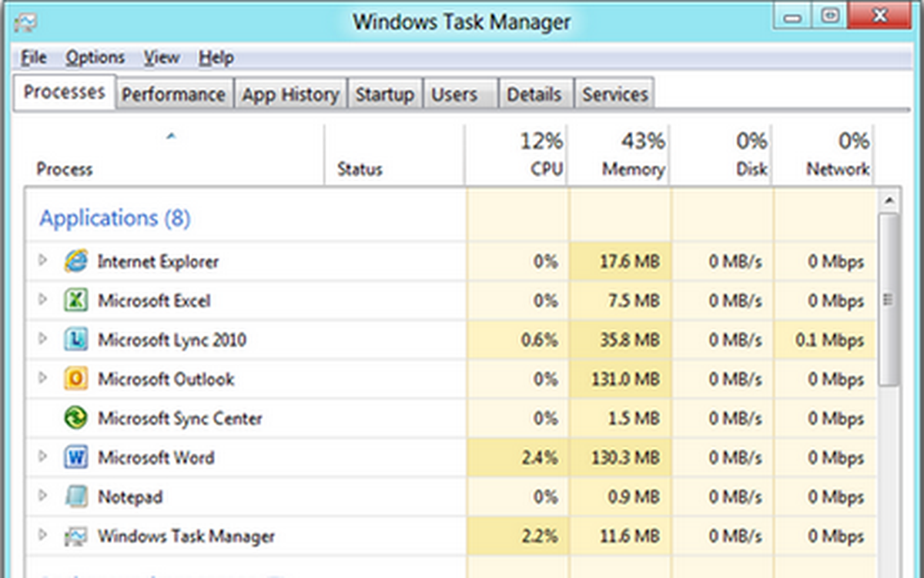
Task: Expand the Microsoft Word process
Action: [43, 457]
